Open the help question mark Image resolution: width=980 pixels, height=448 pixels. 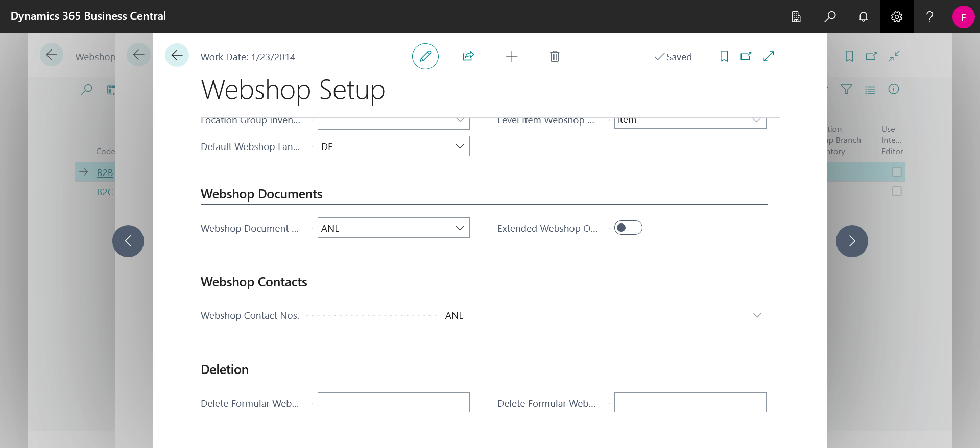click(x=930, y=17)
